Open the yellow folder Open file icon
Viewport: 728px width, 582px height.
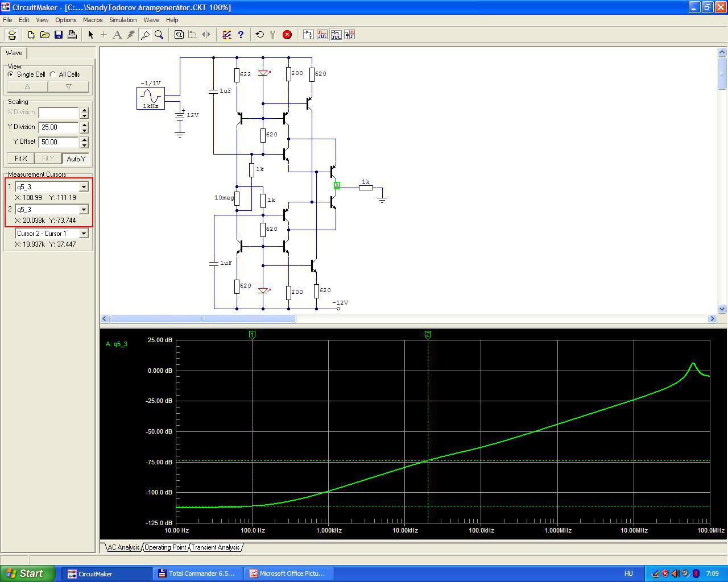45,35
